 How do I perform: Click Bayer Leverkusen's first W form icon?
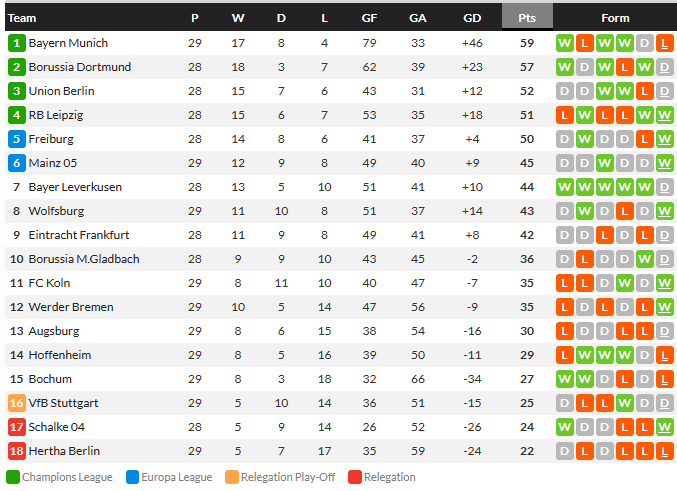click(x=564, y=187)
